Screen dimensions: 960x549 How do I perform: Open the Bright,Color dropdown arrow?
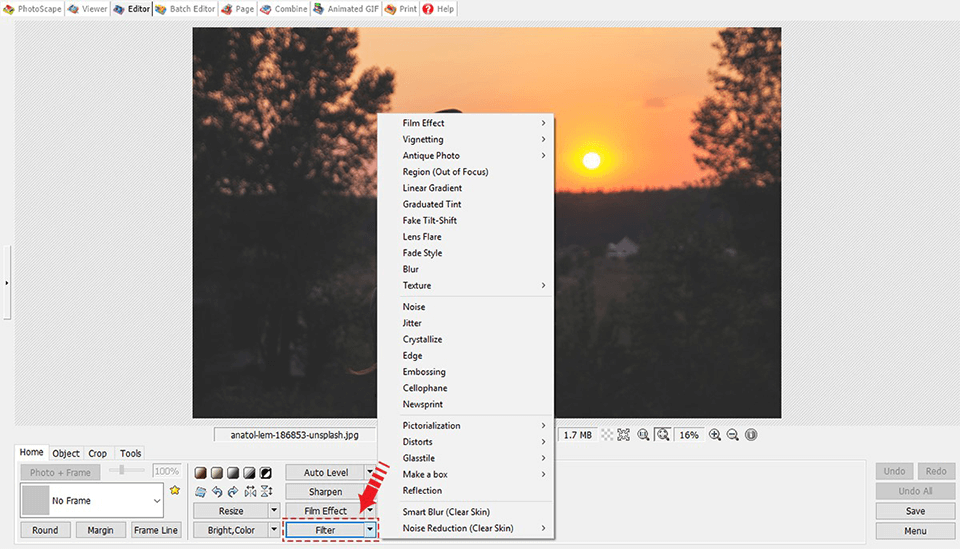coord(274,530)
